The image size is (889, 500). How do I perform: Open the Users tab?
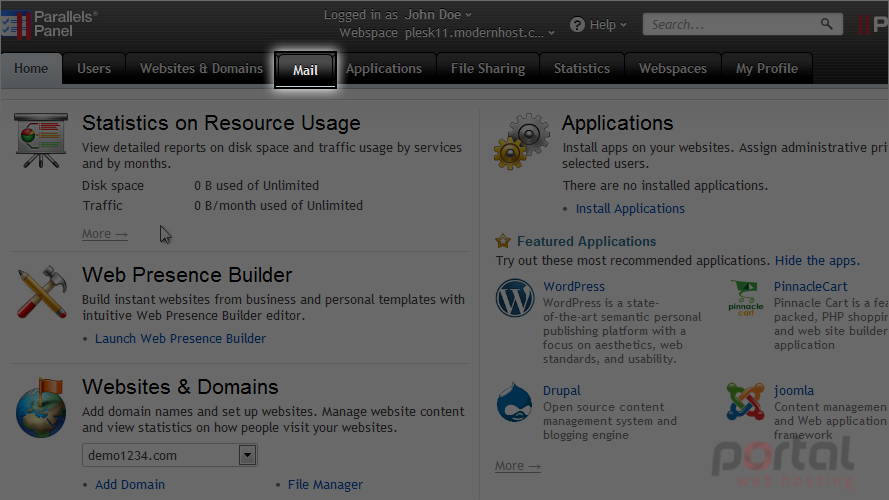click(94, 69)
